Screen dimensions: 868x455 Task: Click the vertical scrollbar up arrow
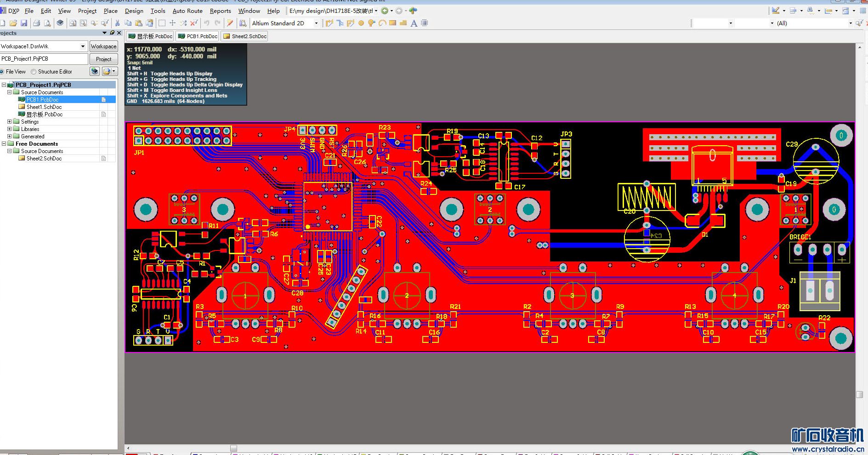(x=860, y=47)
